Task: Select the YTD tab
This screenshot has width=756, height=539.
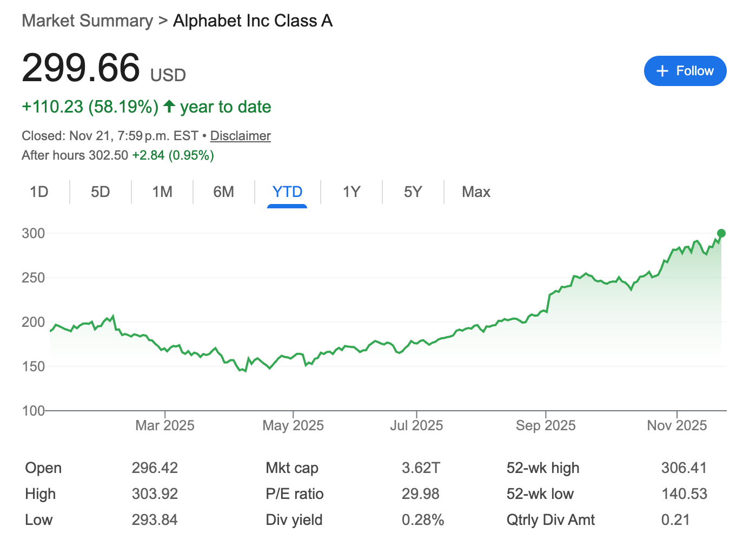Action: click(287, 192)
